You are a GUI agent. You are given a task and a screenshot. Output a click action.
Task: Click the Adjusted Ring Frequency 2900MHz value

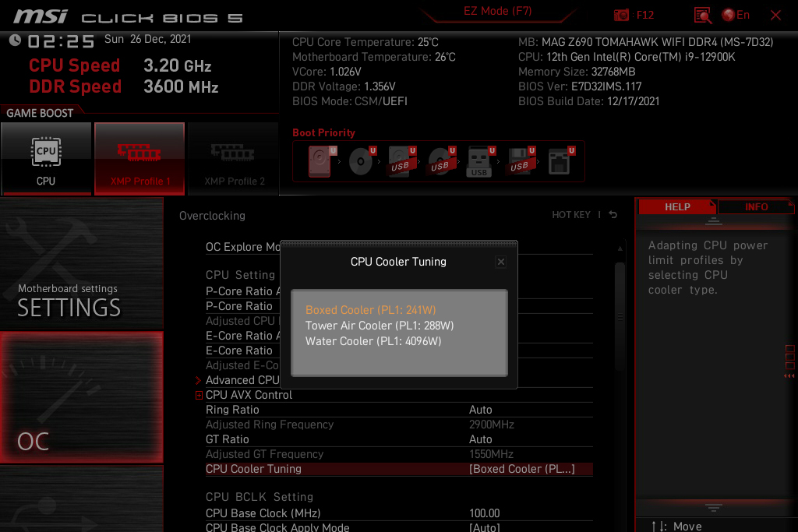point(491,425)
